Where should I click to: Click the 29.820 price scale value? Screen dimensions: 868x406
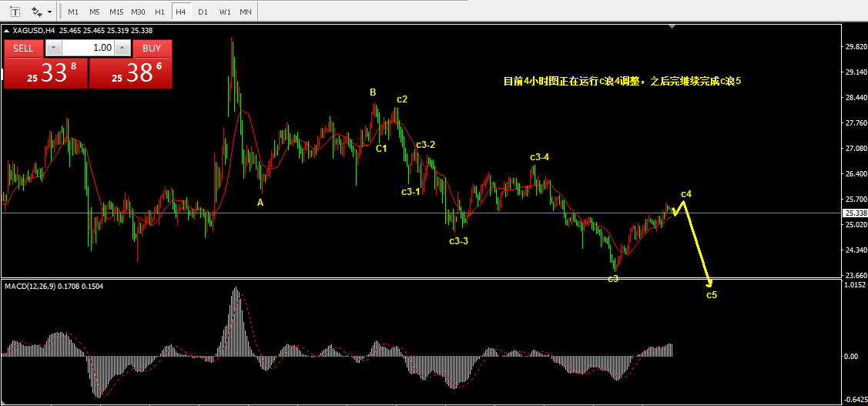click(x=855, y=47)
